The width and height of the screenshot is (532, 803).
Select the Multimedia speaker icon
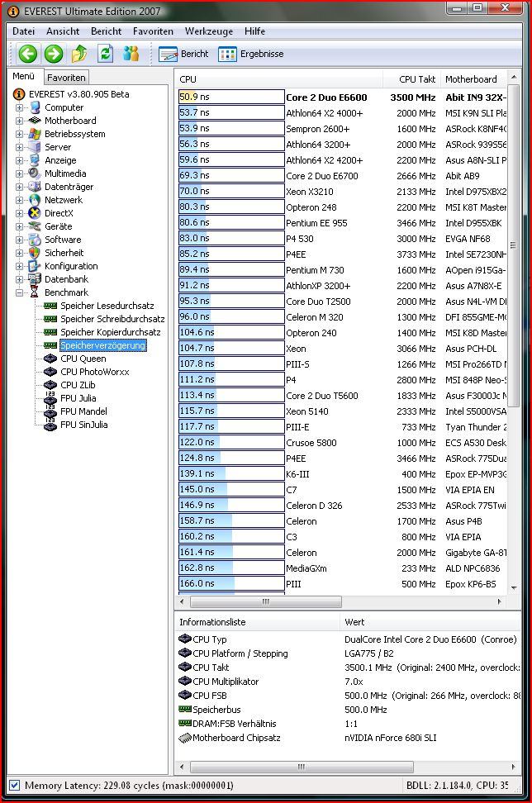click(x=35, y=173)
